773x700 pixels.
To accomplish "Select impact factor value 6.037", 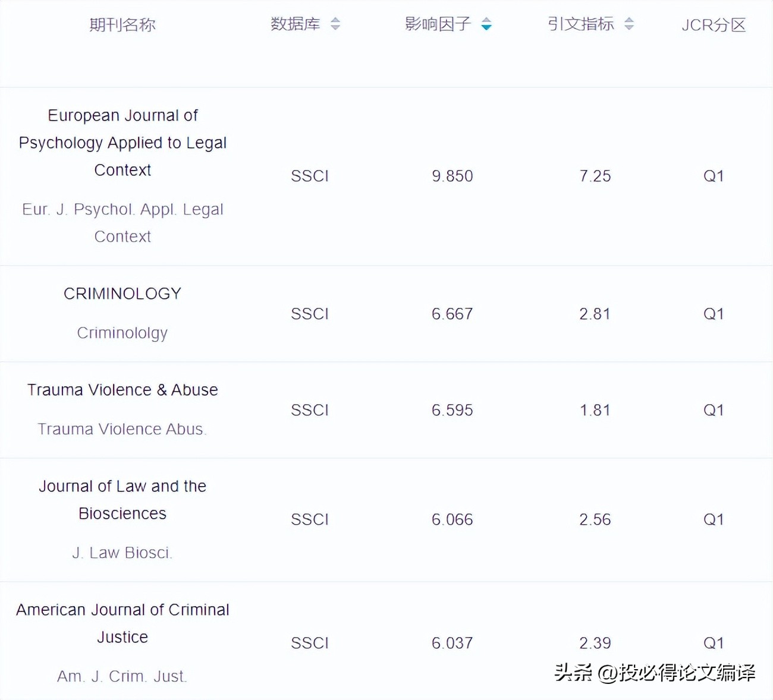I will coord(453,643).
